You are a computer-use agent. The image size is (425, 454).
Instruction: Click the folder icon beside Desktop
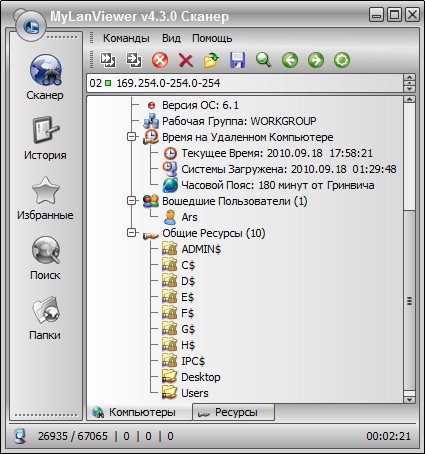coord(170,377)
